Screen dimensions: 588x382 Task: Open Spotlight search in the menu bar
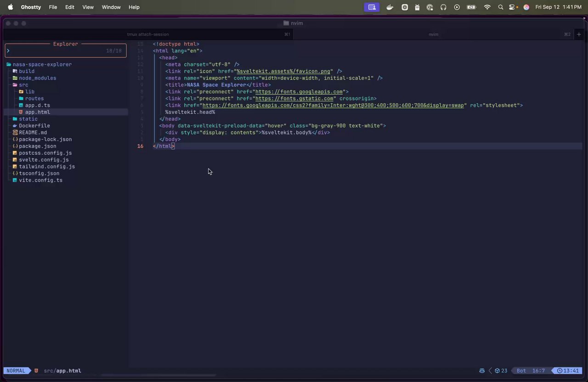click(x=500, y=7)
